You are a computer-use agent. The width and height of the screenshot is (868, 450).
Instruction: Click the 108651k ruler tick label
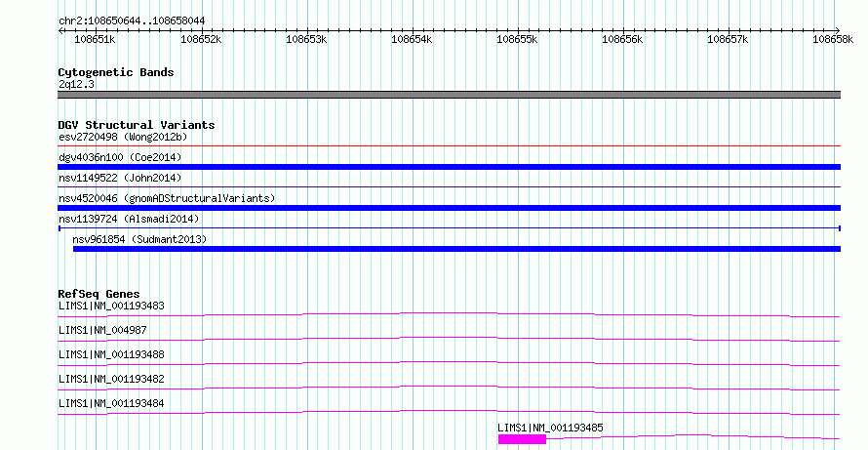coord(96,39)
